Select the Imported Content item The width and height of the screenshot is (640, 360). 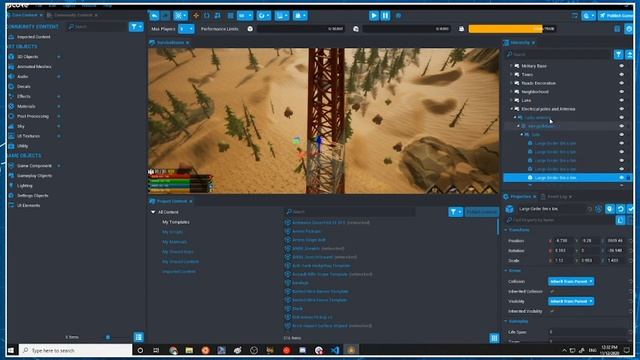33,37
